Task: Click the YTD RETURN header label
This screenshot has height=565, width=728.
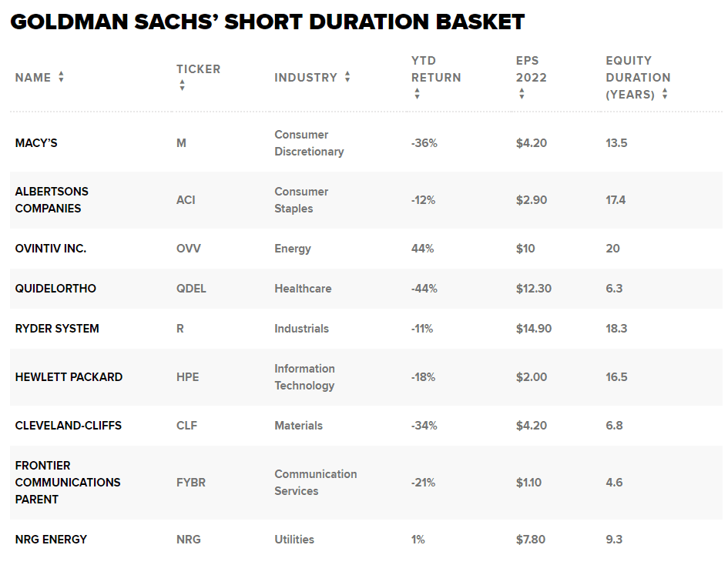Action: pos(436,69)
